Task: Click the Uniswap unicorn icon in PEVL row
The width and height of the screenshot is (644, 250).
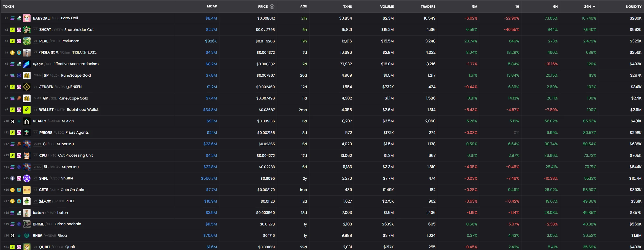Action: tap(19, 41)
